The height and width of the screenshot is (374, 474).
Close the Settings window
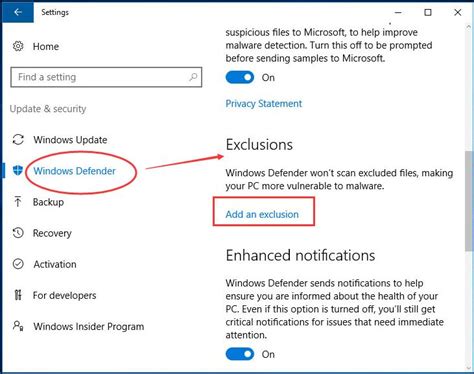tap(458, 12)
